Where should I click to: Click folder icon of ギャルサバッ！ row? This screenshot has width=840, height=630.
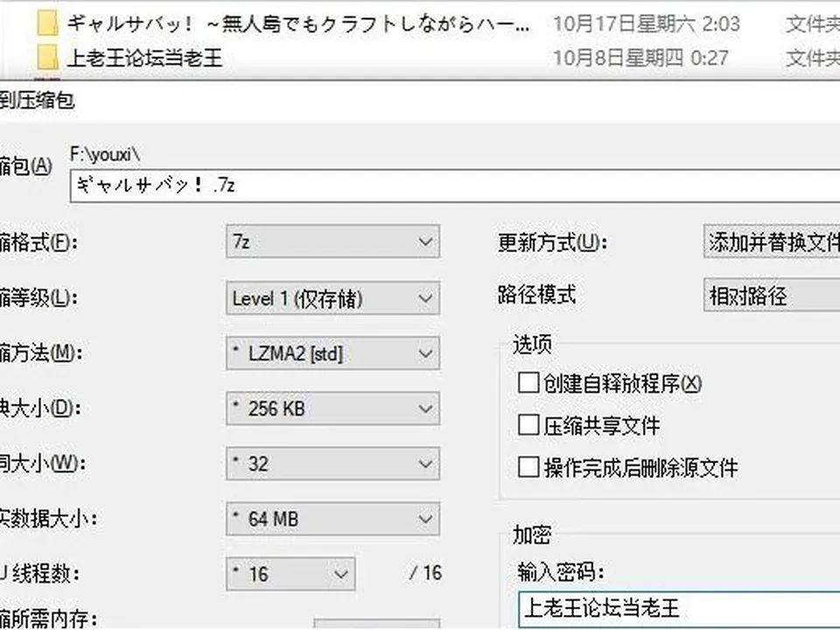click(x=47, y=24)
